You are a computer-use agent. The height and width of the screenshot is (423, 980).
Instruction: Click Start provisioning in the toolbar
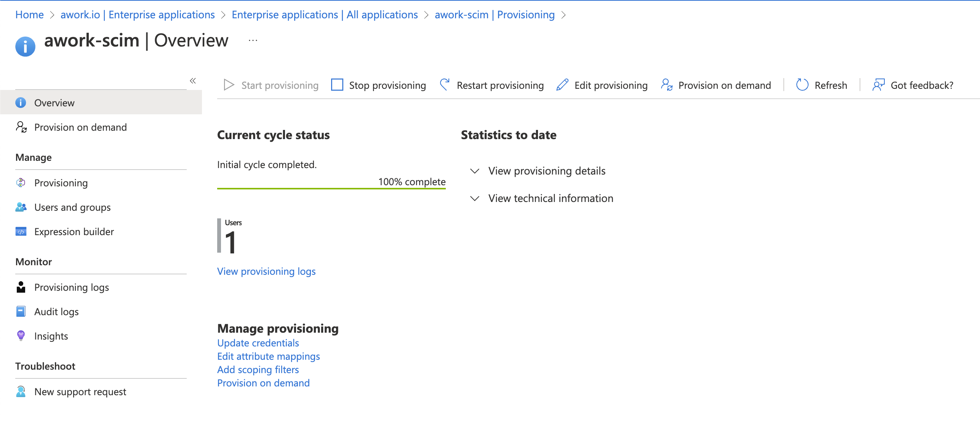(x=271, y=85)
